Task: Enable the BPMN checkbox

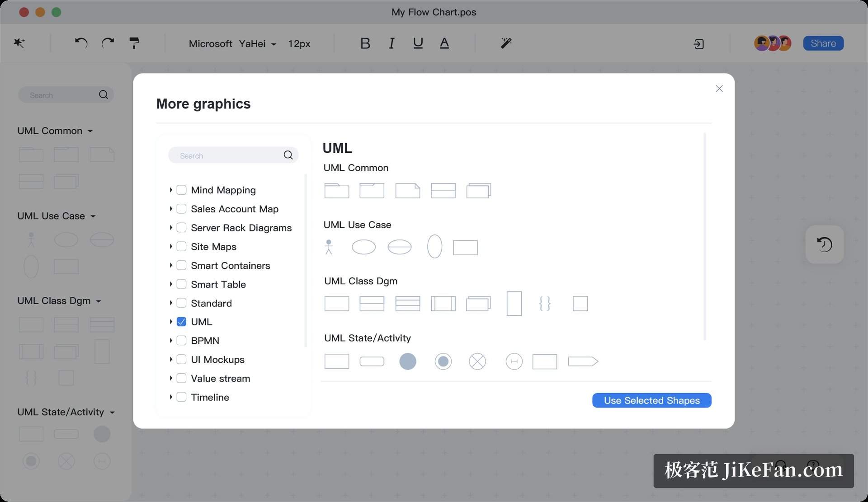Action: pos(181,341)
